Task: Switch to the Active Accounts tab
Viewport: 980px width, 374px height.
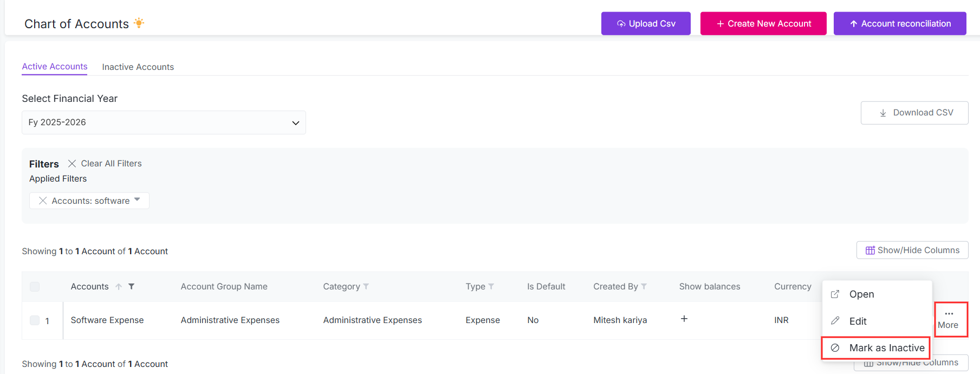Action: point(55,67)
